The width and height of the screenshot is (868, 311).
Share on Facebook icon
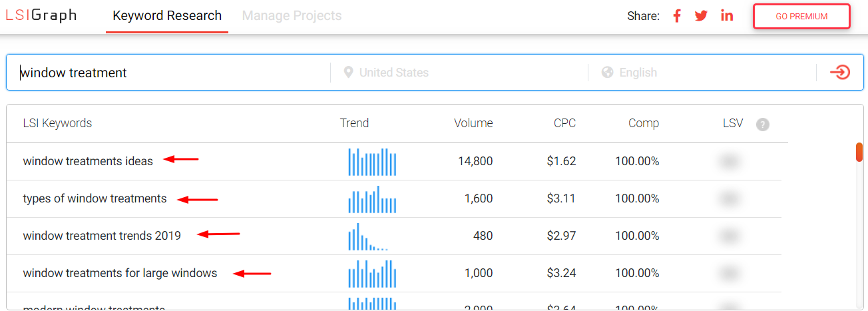(677, 16)
